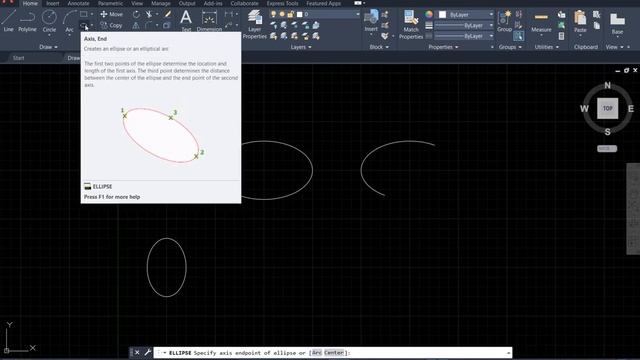
Task: Select the Arc tool
Action: 70,20
